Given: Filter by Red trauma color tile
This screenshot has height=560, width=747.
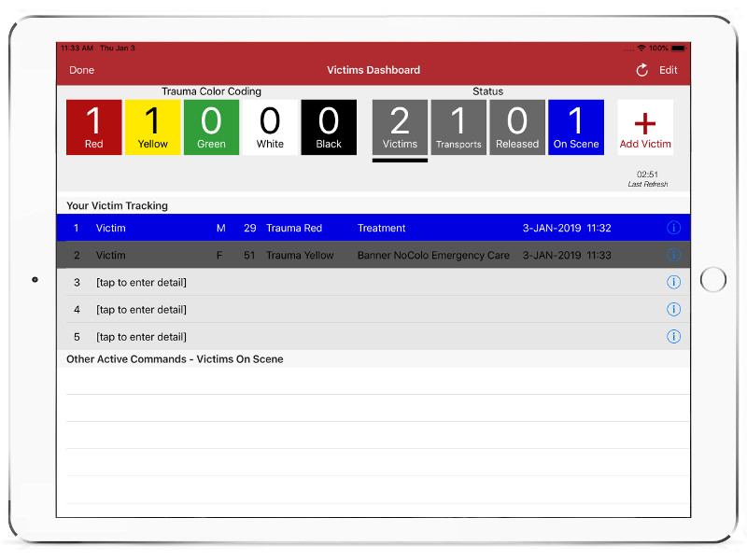Looking at the screenshot, I should coord(94,127).
